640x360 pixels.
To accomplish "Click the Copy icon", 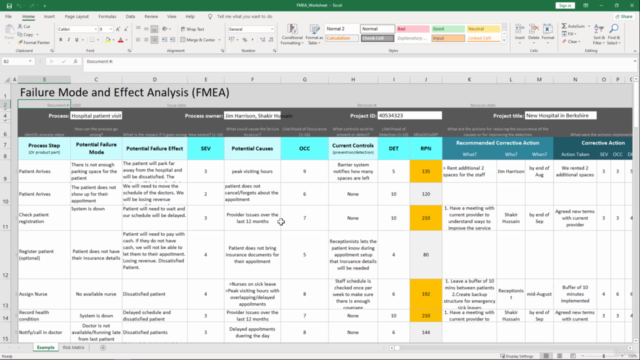I will pyautogui.click(x=20, y=35).
